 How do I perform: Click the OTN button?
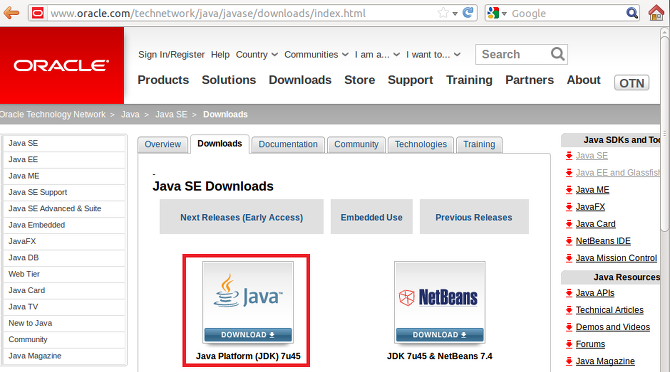[x=632, y=82]
